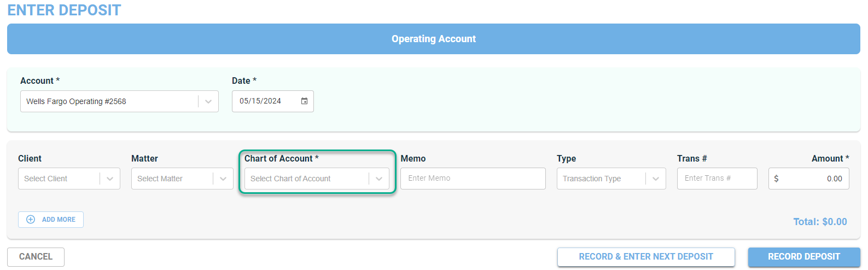Click the Amount 0.00 input field
868x270 pixels.
coord(809,179)
